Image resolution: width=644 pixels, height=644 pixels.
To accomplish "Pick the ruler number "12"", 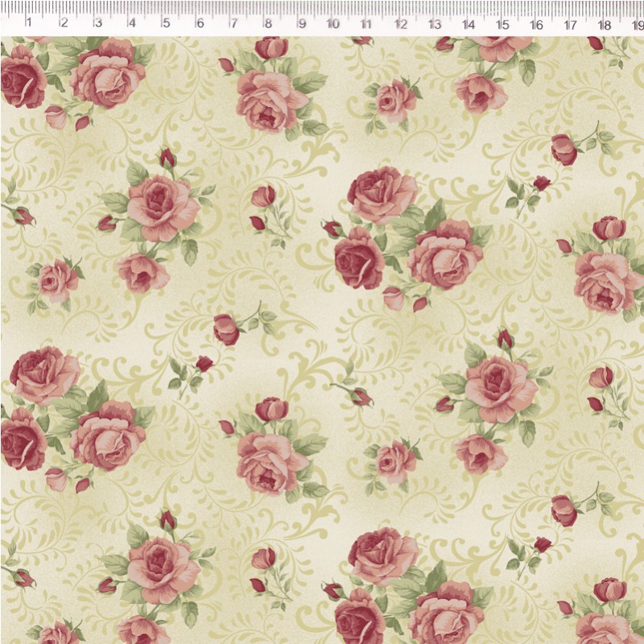I will click(x=400, y=24).
